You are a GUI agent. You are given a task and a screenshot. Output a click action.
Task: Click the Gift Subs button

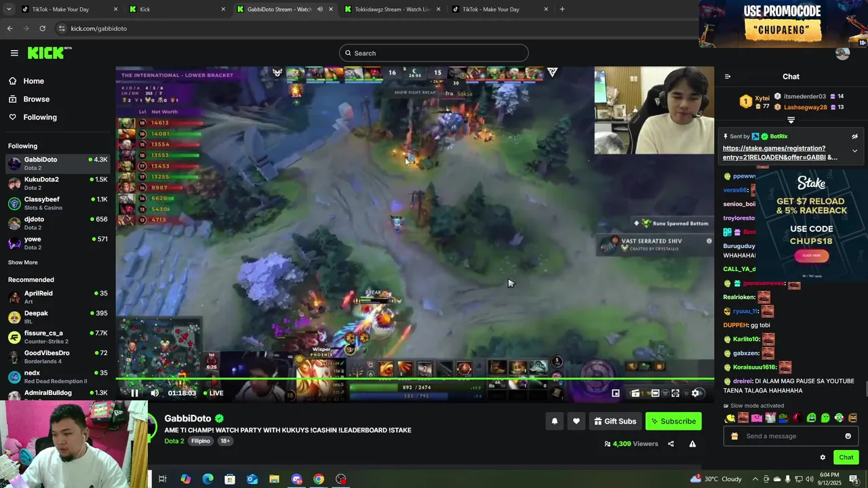point(615,421)
